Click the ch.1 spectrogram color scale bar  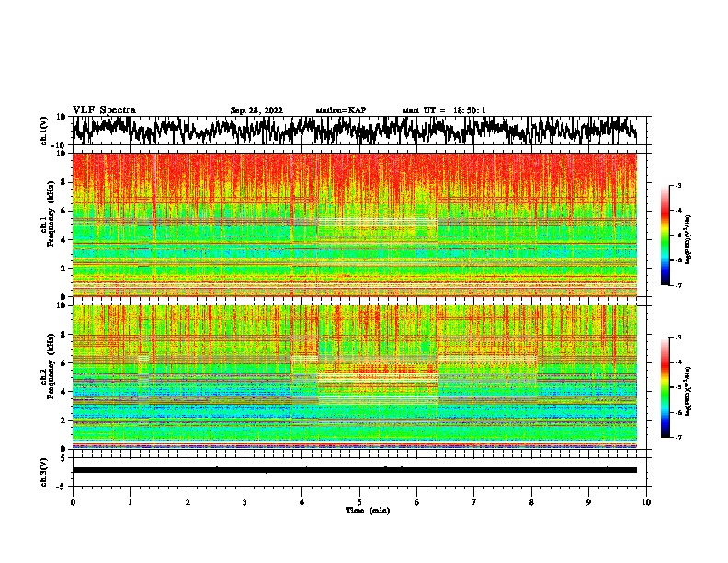pos(665,236)
